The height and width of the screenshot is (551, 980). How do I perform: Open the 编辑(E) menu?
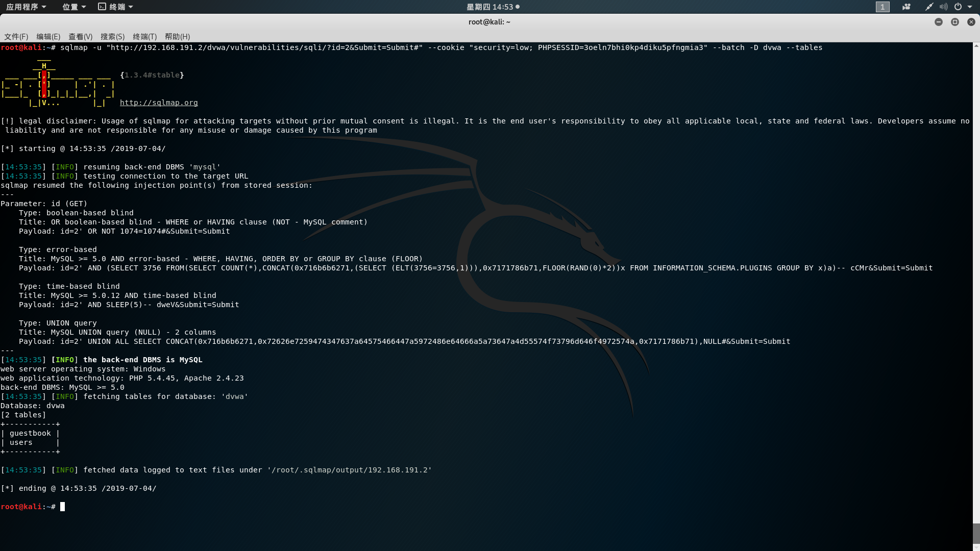pyautogui.click(x=48, y=37)
